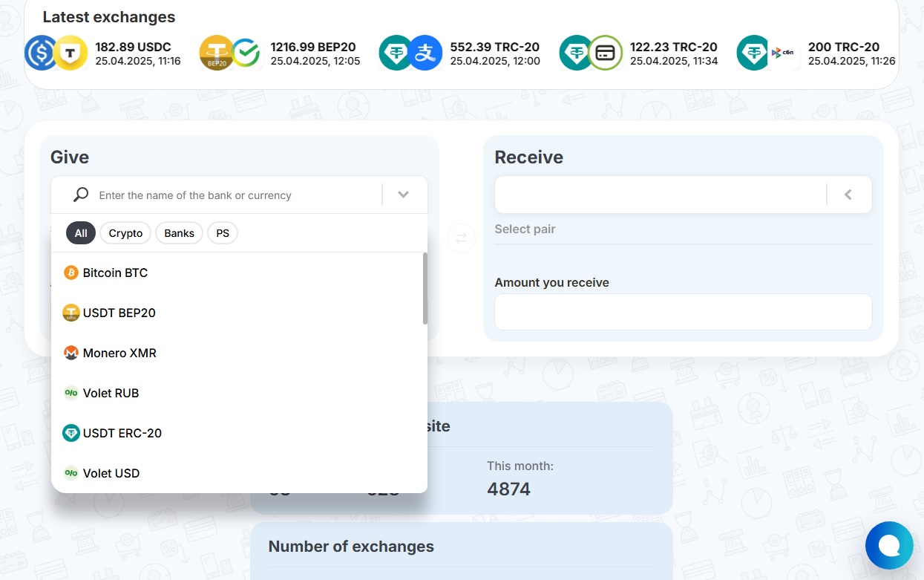Click the USDT ERC-20 coin icon
Image resolution: width=924 pixels, height=580 pixels.
(71, 433)
